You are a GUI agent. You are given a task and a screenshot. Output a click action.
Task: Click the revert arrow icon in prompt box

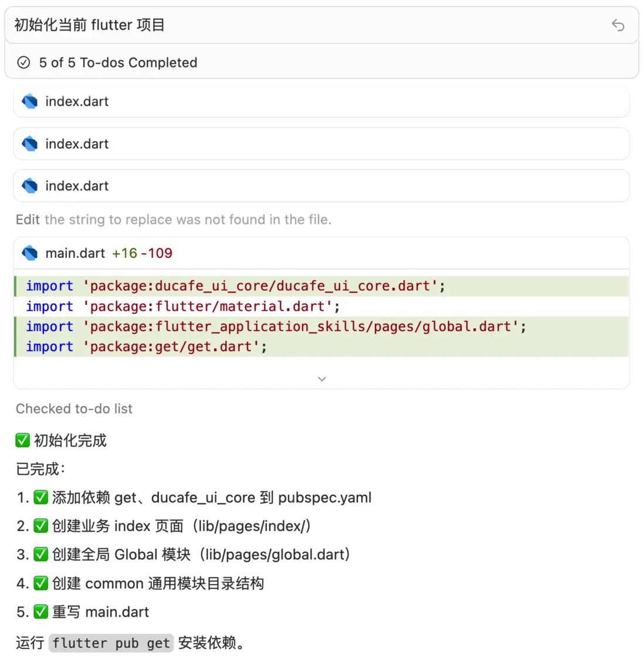(x=618, y=25)
